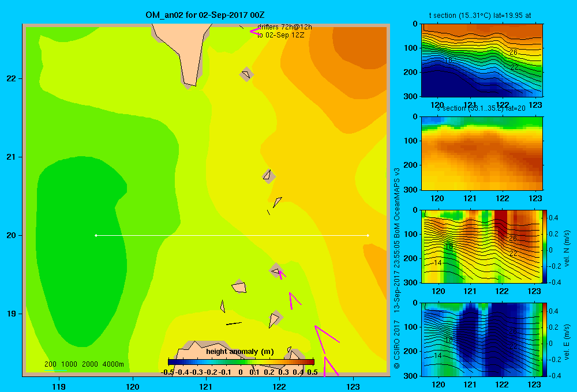Click the 0.4 tick on vel. N colorbar
The width and height of the screenshot is (577, 392).
click(x=553, y=218)
